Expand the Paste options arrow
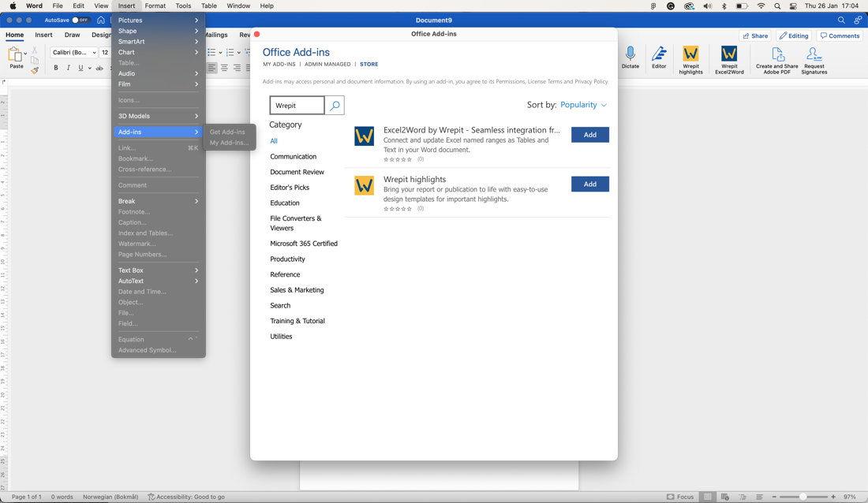This screenshot has height=503, width=868. [x=25, y=54]
